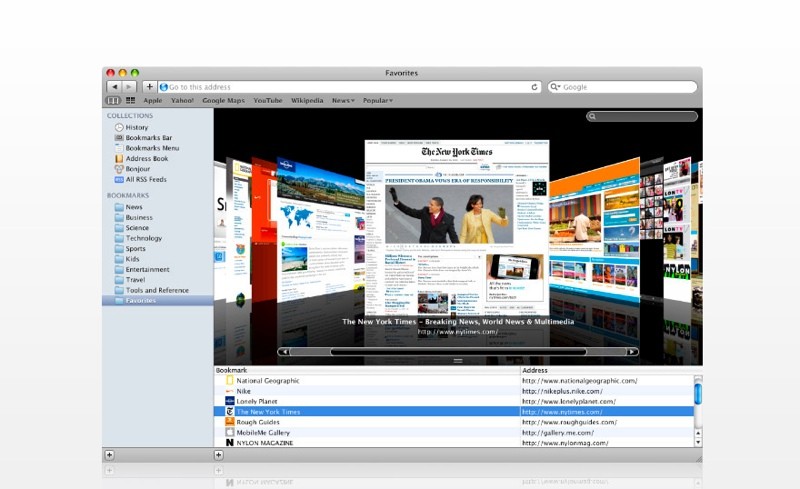Expand the Popular bookmarks bar dropdown
The image size is (800, 489).
point(377,101)
